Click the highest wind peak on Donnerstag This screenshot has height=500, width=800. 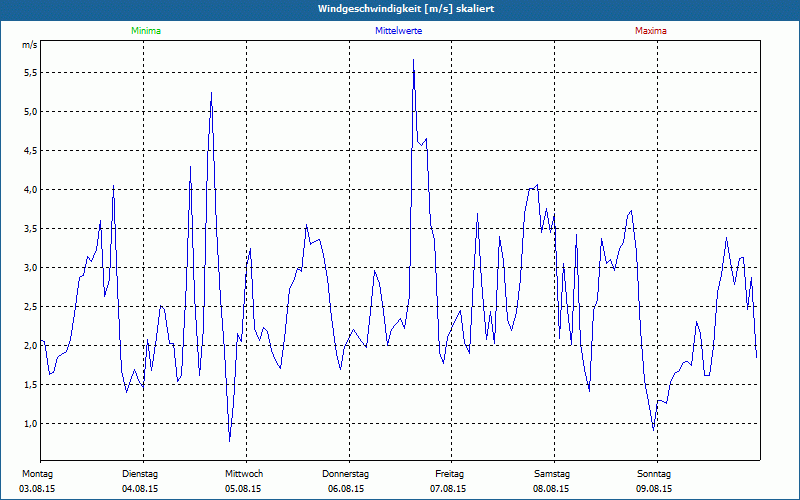point(413,60)
